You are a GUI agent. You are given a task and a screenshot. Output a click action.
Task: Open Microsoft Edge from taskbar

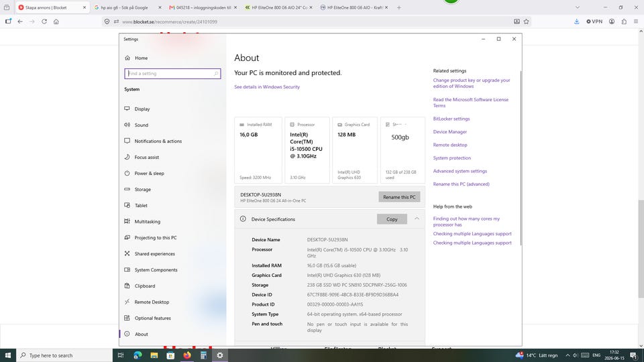(138, 355)
